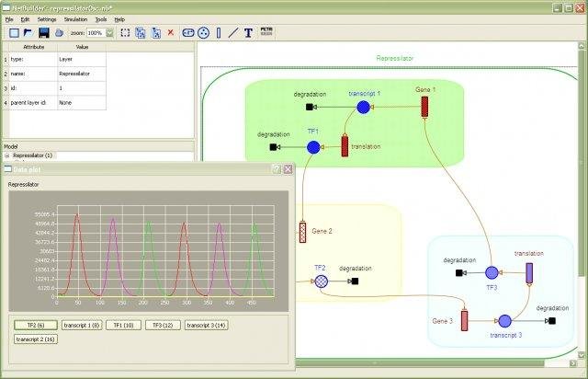588x379 pixels.
Task: Open the Tools menu
Action: [101, 19]
